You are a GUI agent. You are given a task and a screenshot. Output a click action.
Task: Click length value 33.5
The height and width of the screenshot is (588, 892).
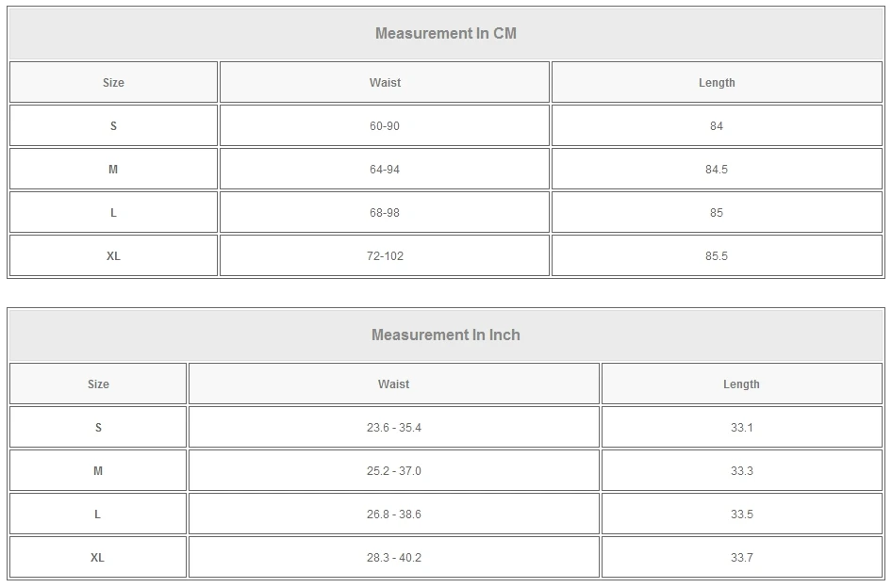(741, 514)
